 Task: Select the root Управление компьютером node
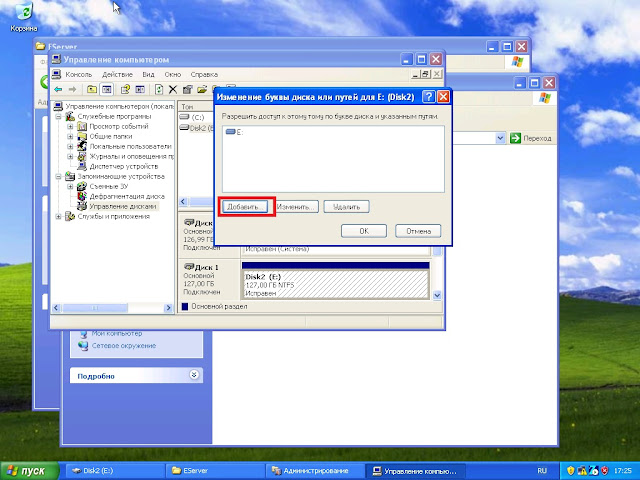[x=120, y=107]
